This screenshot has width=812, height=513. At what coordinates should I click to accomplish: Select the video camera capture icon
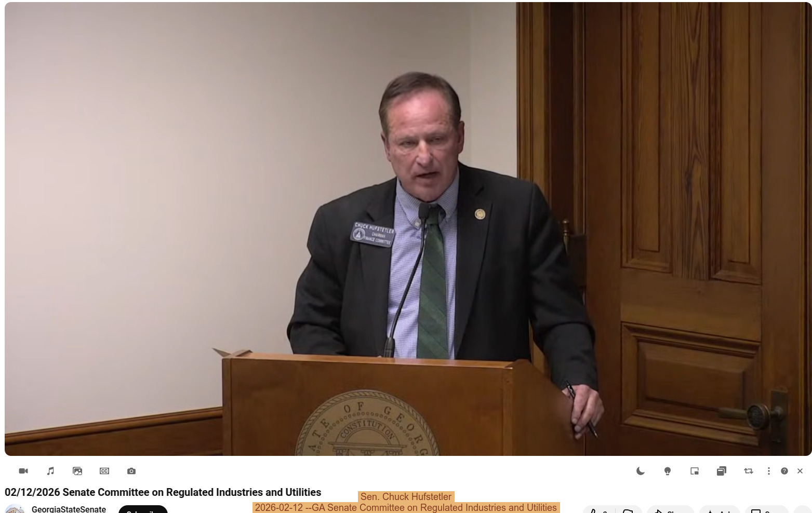click(23, 470)
